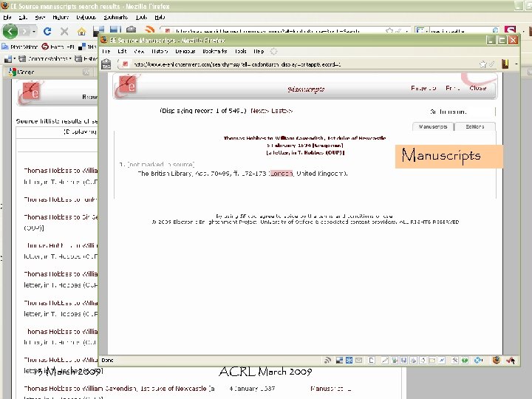This screenshot has height=399, width=532.
Task: Click the Print link in Manuscripts header
Action: point(453,88)
